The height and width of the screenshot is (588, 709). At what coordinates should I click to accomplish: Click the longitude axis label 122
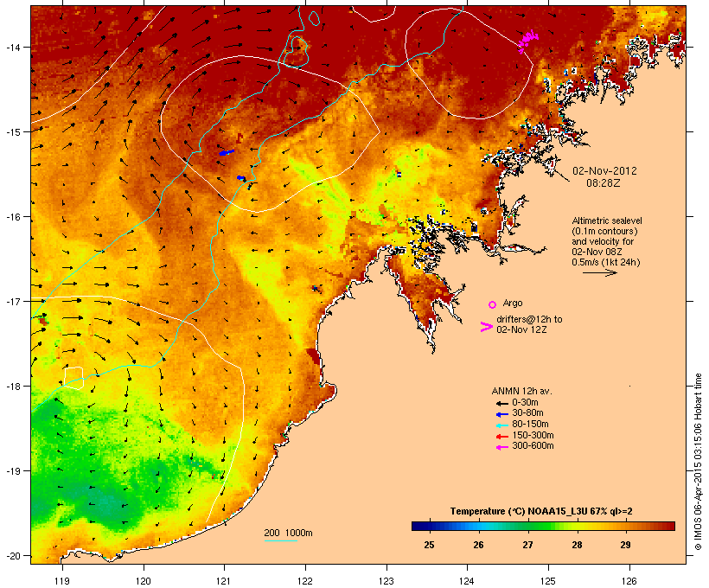[x=305, y=581]
